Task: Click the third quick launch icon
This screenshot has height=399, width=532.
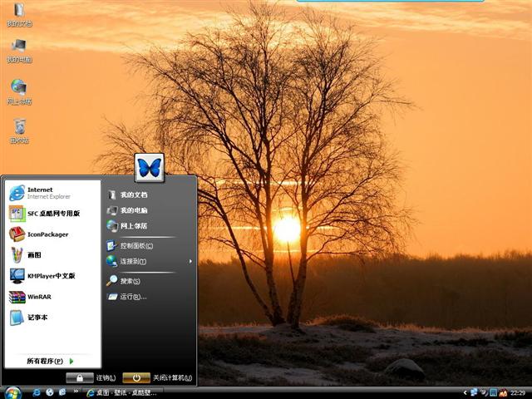Action: (x=62, y=392)
